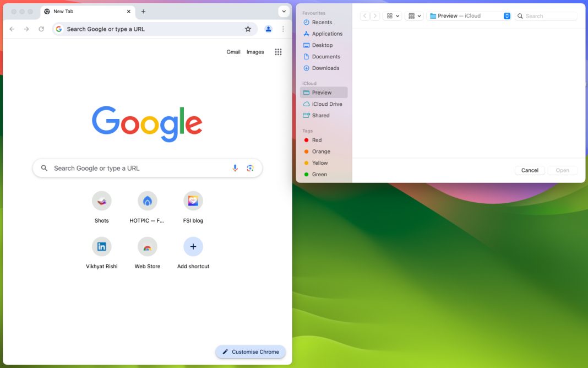Click the Customise Chrome button
This screenshot has width=588, height=368.
(x=251, y=351)
